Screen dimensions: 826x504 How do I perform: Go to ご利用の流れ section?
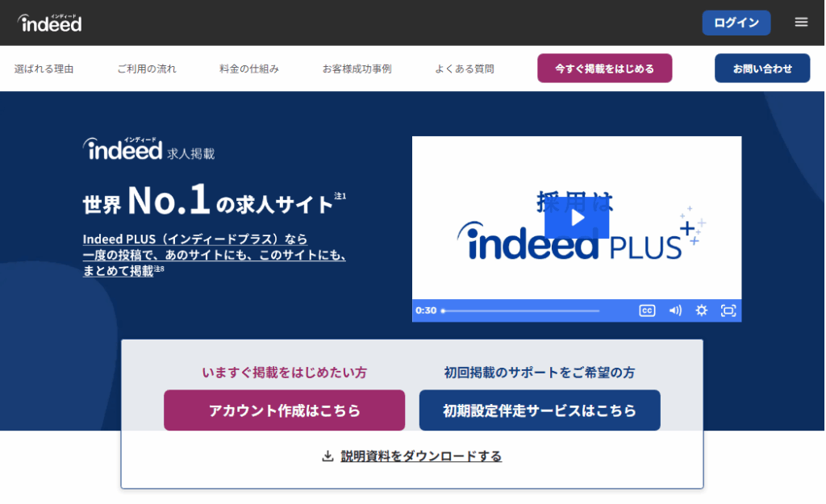point(147,69)
